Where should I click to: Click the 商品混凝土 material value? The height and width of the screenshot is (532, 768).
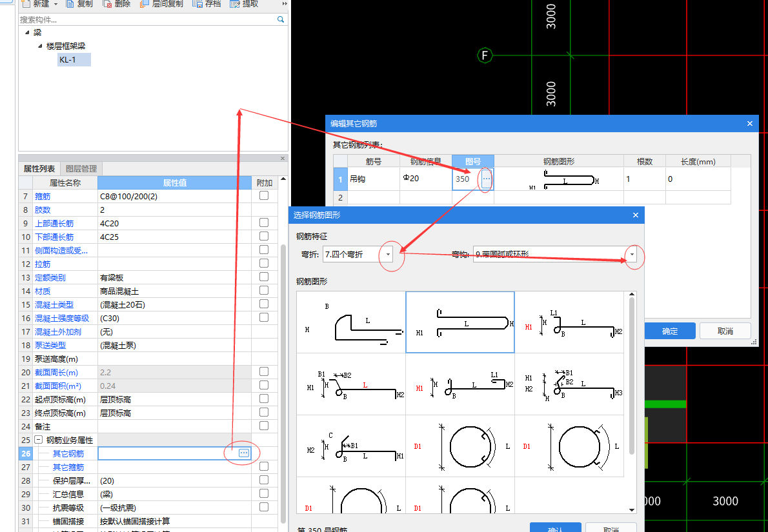tap(174, 291)
